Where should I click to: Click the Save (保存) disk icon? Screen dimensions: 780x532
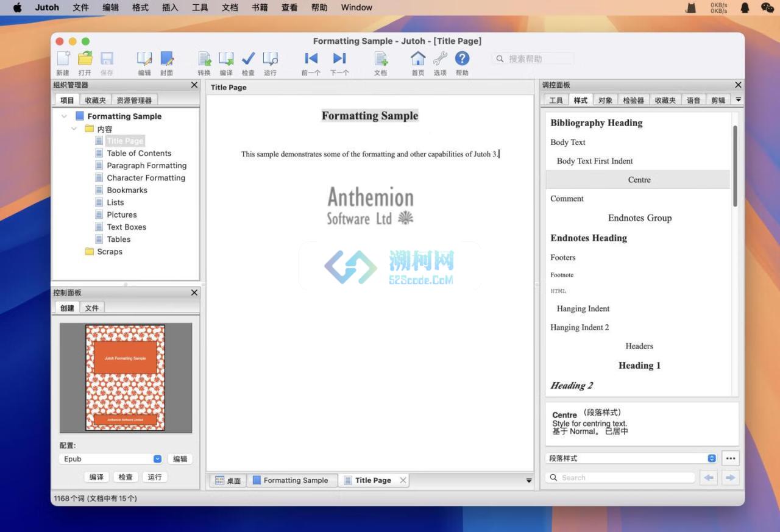[x=107, y=59]
